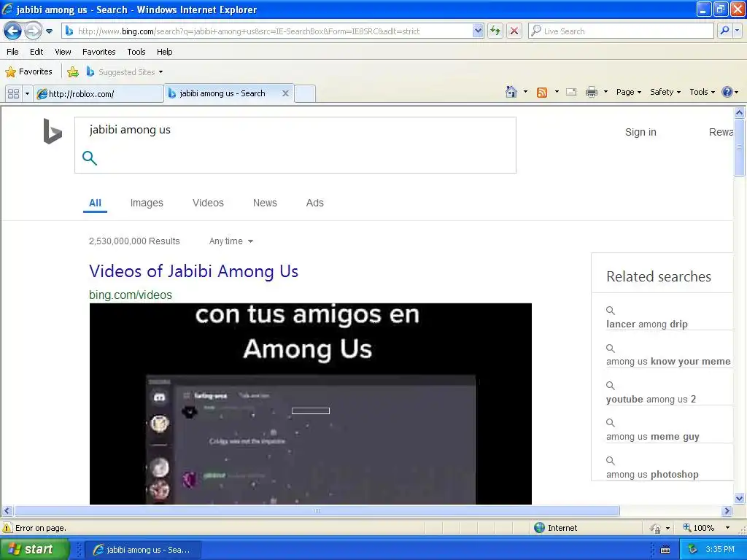Select the Ads results tab
The image size is (747, 560).
tap(314, 203)
